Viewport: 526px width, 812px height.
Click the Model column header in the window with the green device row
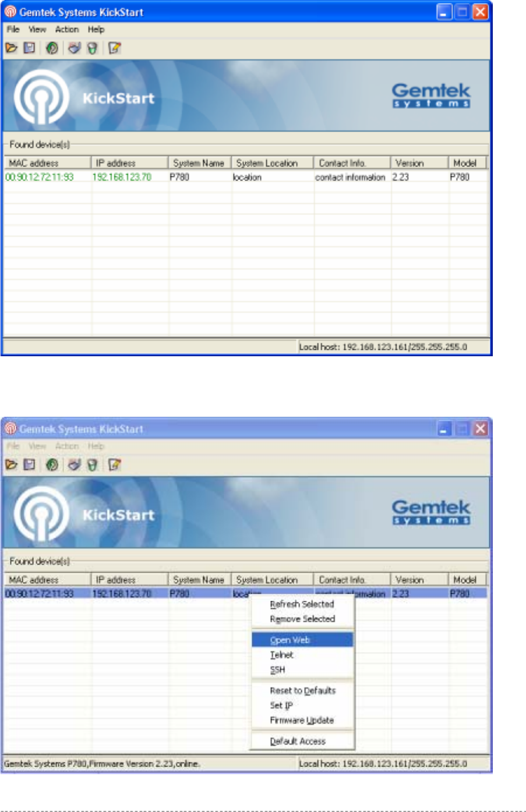(x=467, y=163)
